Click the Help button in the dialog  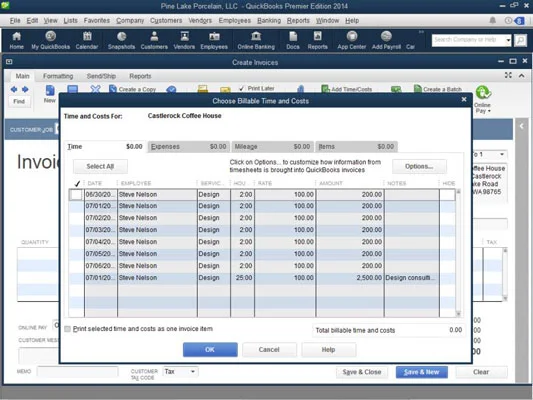[329, 350]
